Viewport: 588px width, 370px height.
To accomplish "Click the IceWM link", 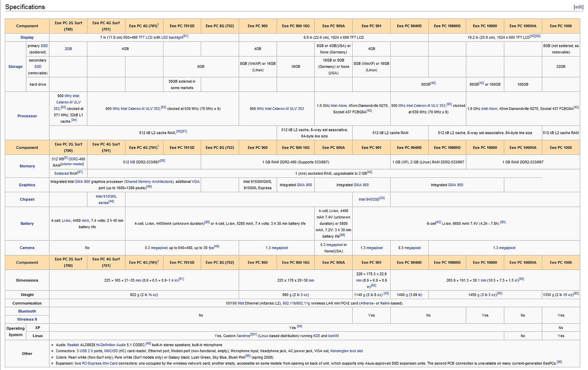I will pyautogui.click(x=333, y=336).
